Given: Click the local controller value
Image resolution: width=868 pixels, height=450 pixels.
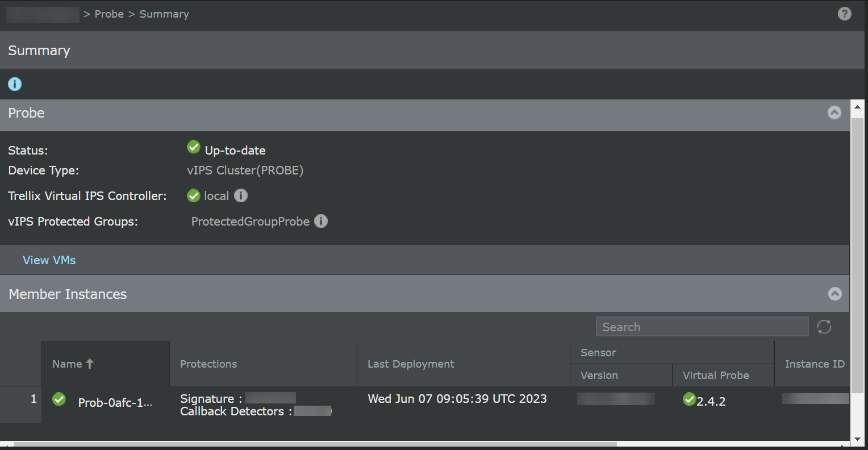Looking at the screenshot, I should [216, 196].
